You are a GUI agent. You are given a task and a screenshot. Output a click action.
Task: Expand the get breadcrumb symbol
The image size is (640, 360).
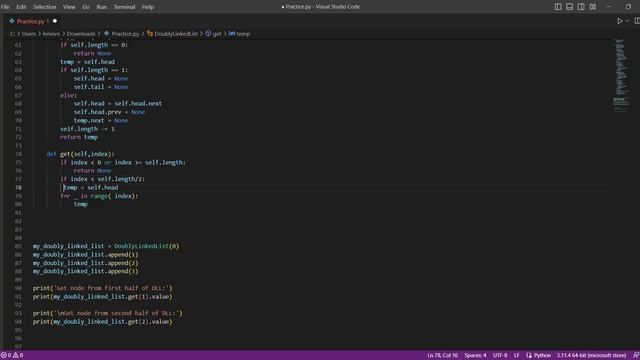pos(217,34)
